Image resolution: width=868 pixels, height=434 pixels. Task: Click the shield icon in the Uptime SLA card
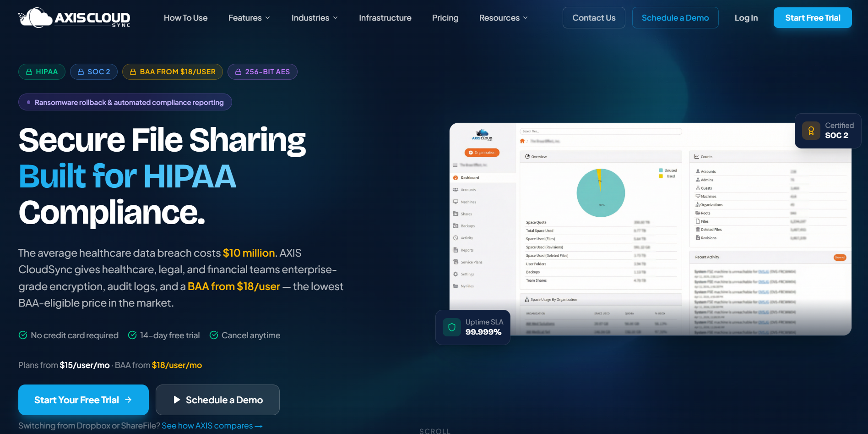pos(452,327)
